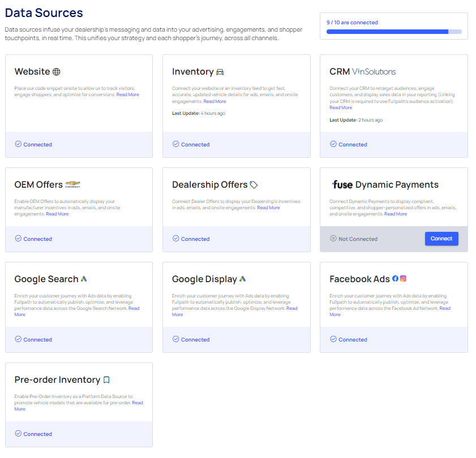Open Read More link in Website card
476x458 pixels.
tap(128, 95)
